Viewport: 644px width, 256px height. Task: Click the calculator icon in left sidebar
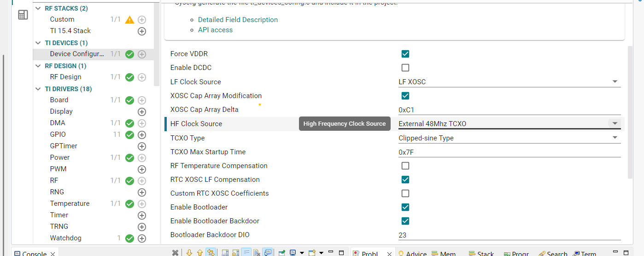pos(23,15)
